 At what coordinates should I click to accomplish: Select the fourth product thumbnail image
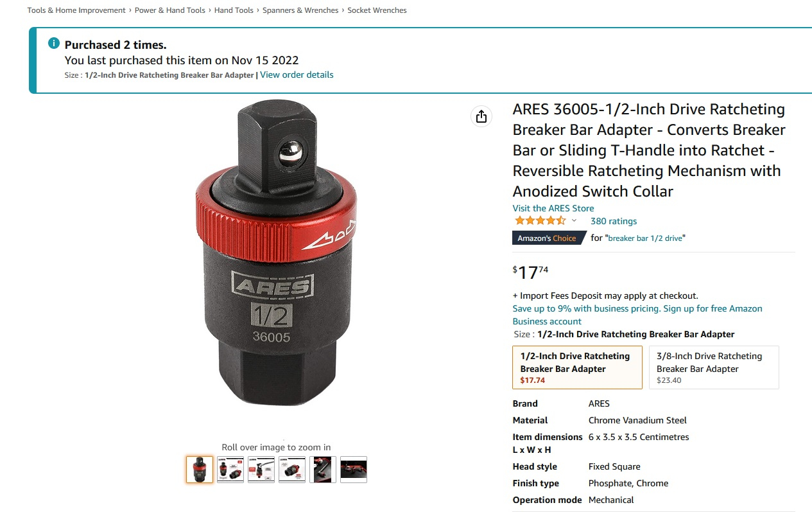292,470
